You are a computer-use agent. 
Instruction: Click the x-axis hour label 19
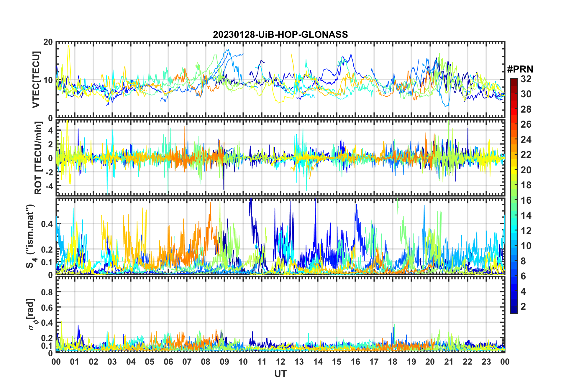pos(411,362)
